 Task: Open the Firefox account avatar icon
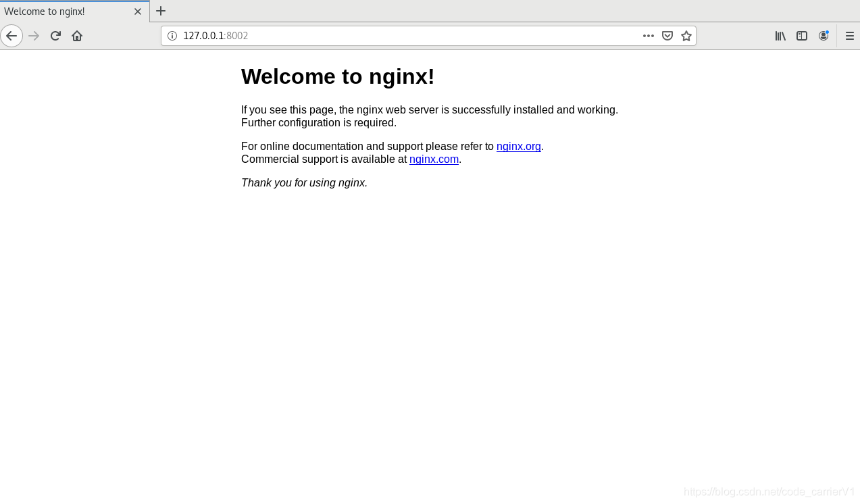point(824,36)
